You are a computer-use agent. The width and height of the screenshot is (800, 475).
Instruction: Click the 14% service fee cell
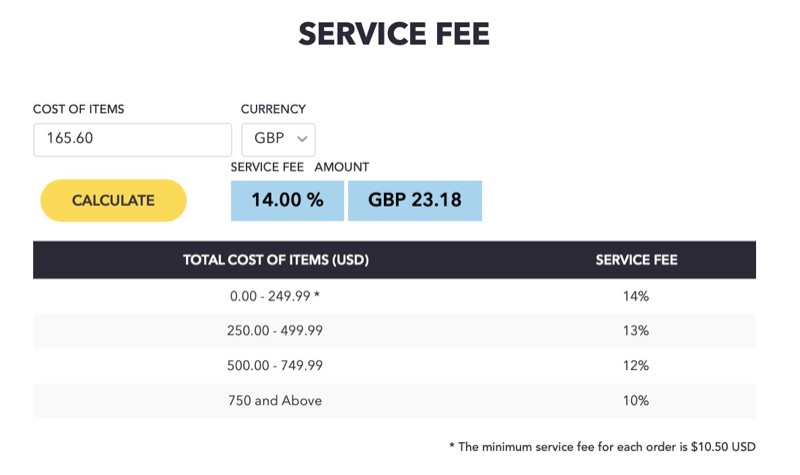click(x=636, y=296)
